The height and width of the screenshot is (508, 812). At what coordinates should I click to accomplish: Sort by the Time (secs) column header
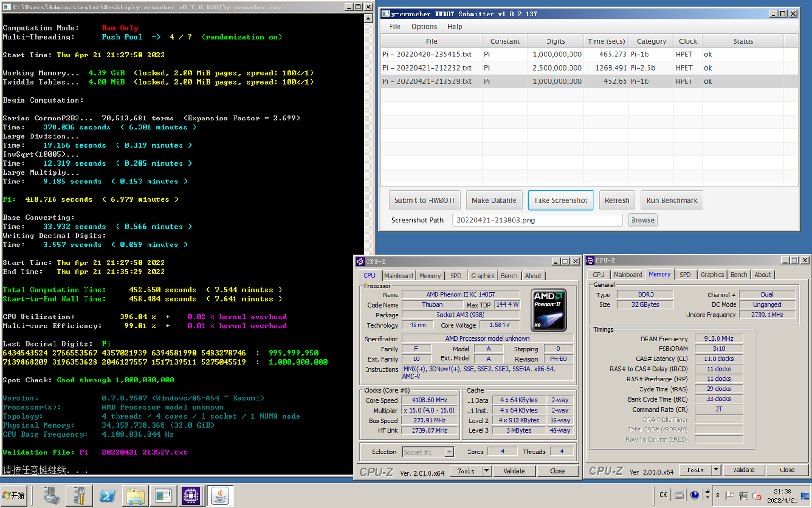(606, 41)
